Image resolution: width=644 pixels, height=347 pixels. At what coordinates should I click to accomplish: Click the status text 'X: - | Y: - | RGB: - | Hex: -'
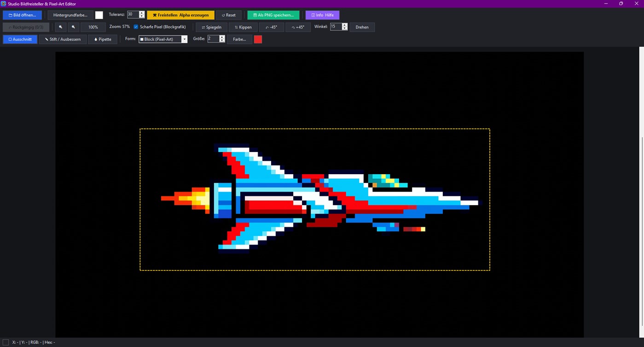click(x=34, y=342)
